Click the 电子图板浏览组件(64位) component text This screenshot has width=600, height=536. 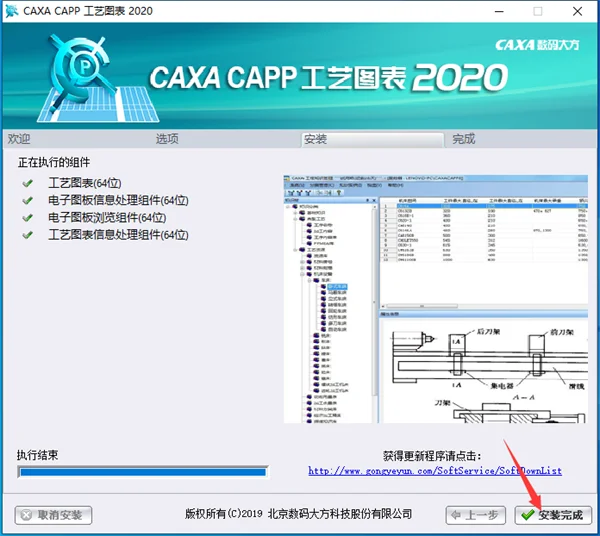tap(107, 217)
